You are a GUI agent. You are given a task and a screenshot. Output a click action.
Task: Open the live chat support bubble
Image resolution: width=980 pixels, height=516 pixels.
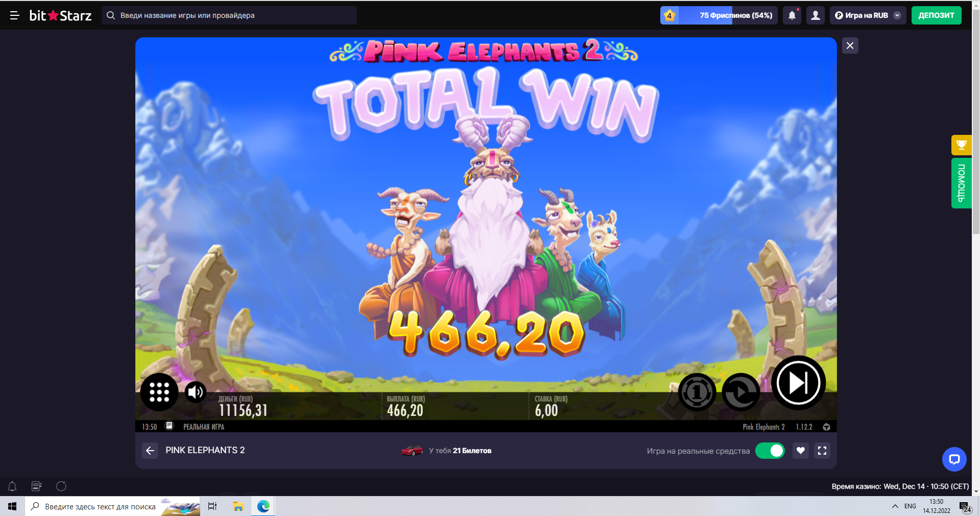tap(954, 459)
